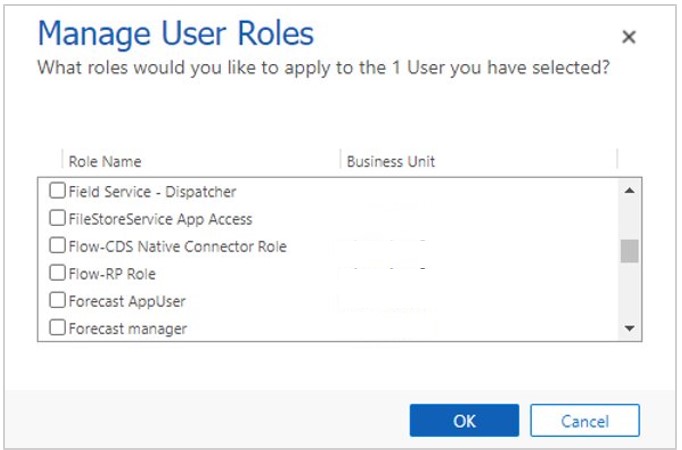This screenshot has width=682, height=450.
Task: Enable the FileStoreService App Access checkbox
Action: [58, 218]
